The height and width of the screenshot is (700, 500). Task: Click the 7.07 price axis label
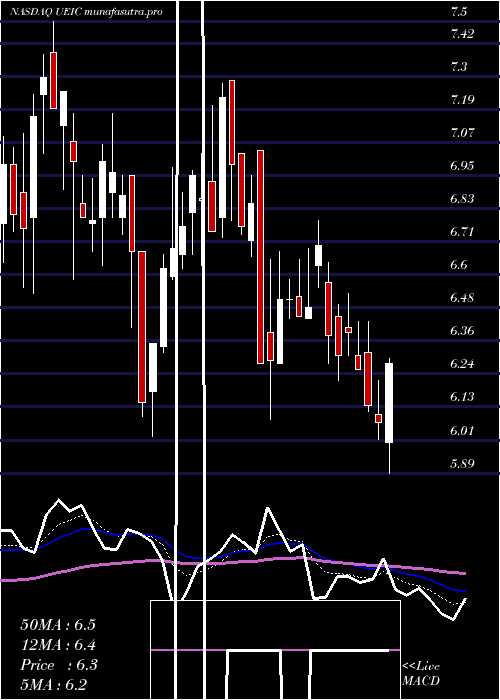[x=462, y=133]
